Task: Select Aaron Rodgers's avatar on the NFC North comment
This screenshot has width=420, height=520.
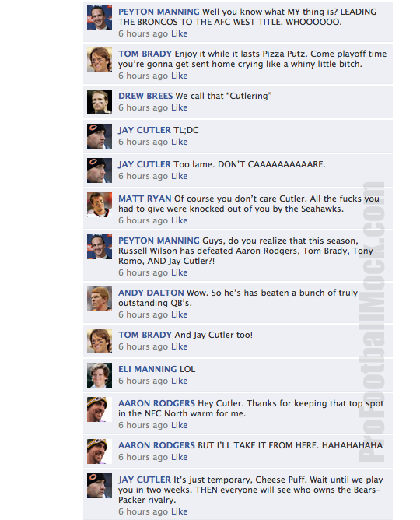Action: tap(100, 409)
